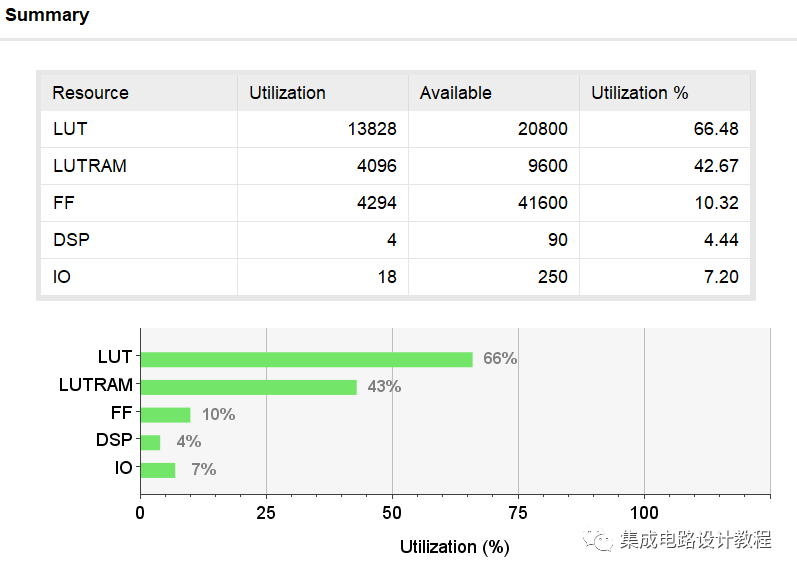Select LUT available value 20800
The height and width of the screenshot is (574, 797).
click(x=542, y=129)
